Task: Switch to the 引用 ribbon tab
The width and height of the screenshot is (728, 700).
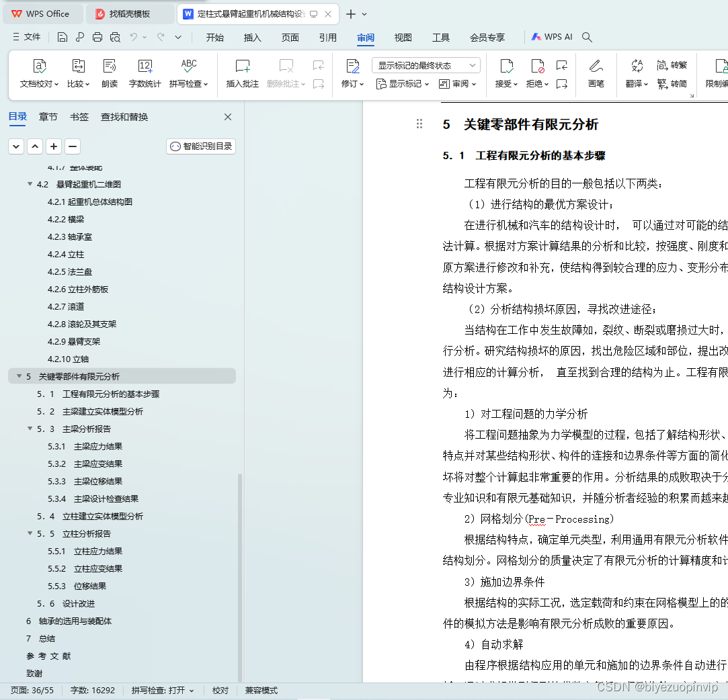Action: (328, 38)
